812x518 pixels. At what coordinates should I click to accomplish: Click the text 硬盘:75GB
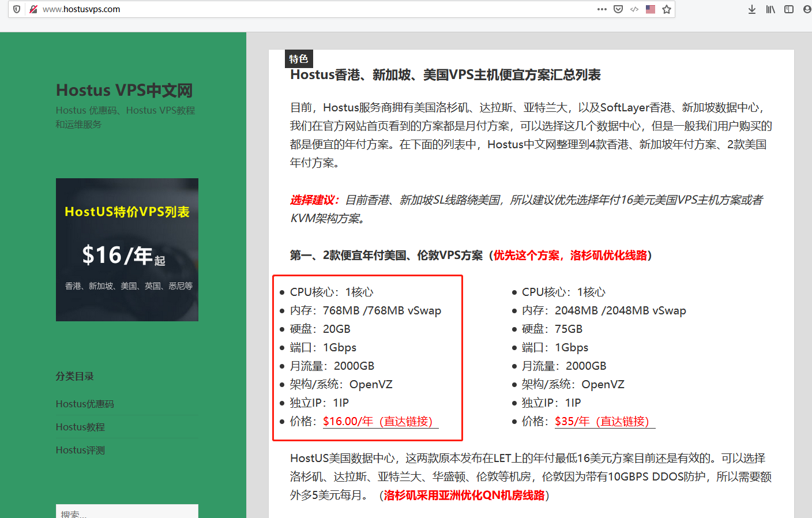point(552,329)
